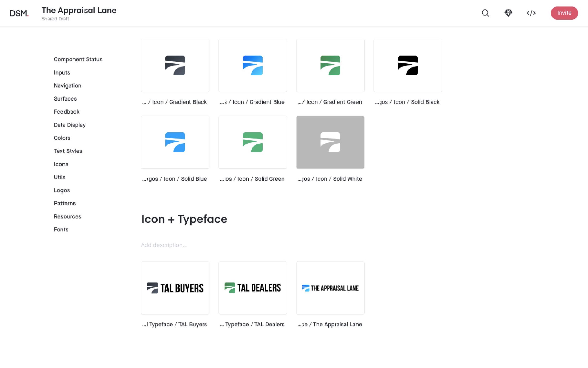Go to Utils section

59,177
